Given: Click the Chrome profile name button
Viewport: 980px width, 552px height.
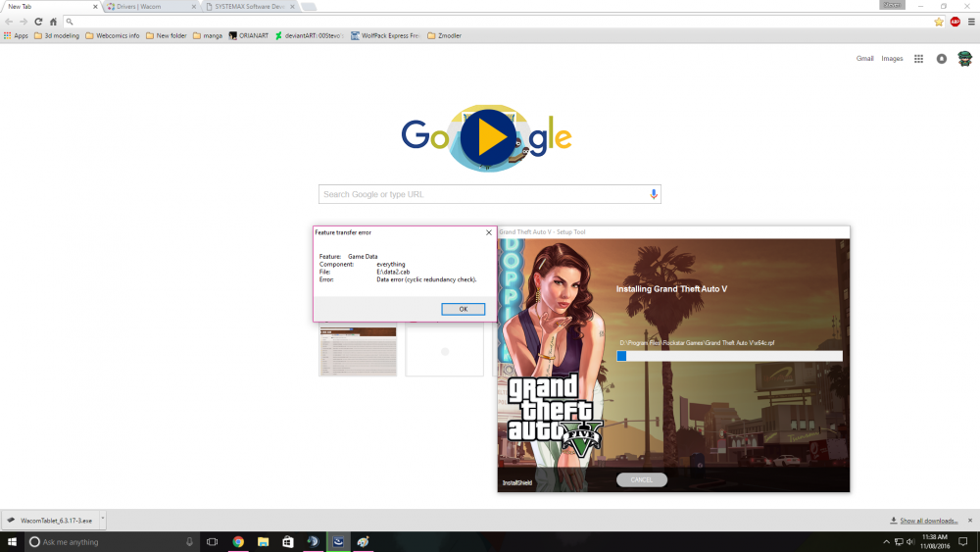Looking at the screenshot, I should [x=892, y=5].
